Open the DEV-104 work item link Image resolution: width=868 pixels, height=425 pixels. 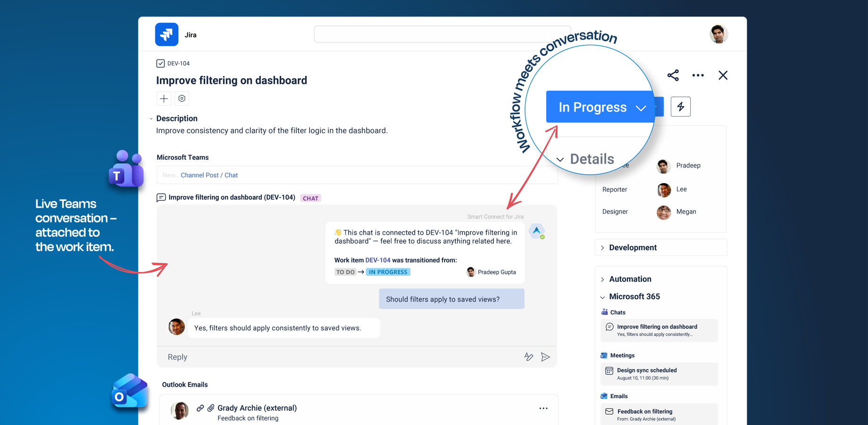click(378, 260)
